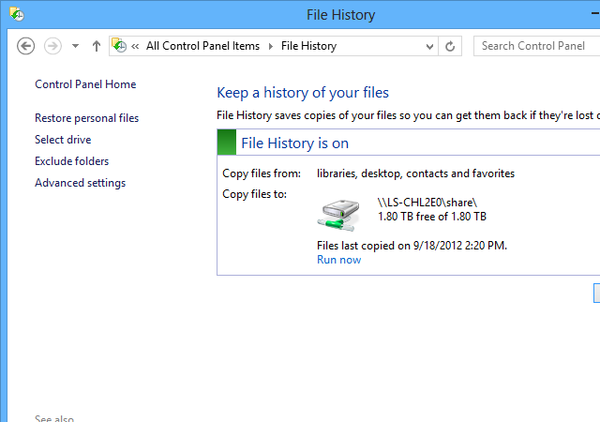Click the Keep a history of your files heading
This screenshot has width=600, height=422.
tap(303, 93)
